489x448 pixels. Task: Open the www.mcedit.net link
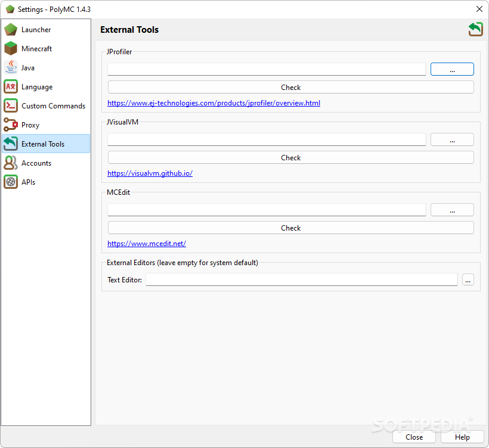pyautogui.click(x=147, y=244)
